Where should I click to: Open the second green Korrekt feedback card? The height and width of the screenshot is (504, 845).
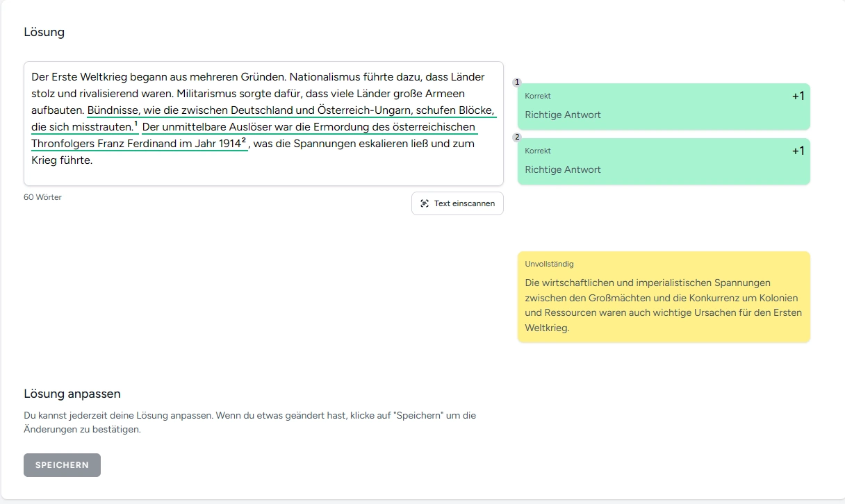tap(663, 162)
